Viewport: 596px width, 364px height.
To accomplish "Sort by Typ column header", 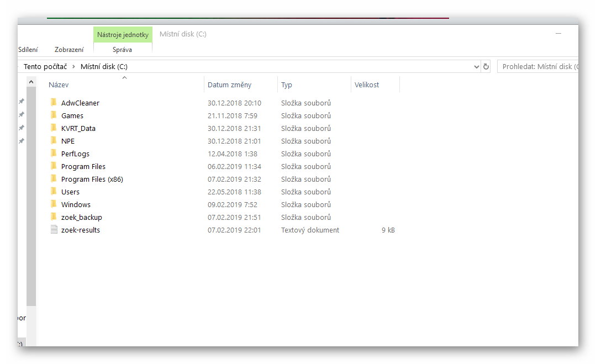I will pos(287,85).
